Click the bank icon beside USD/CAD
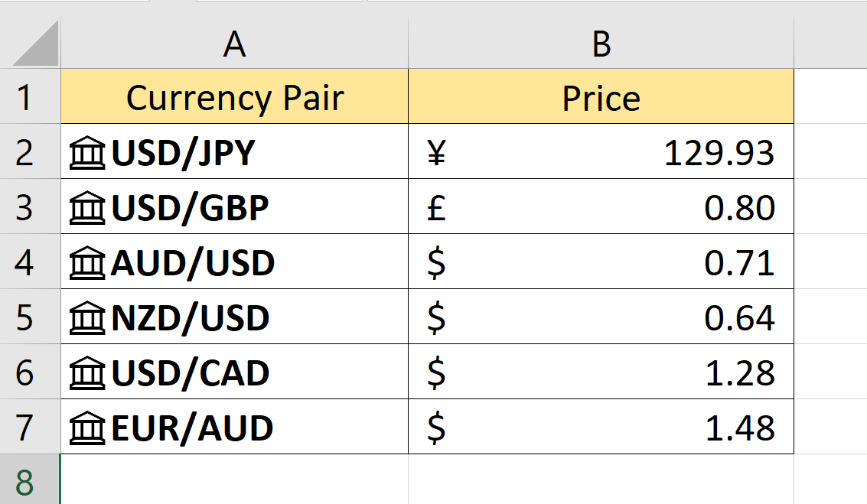The width and height of the screenshot is (867, 504). (x=88, y=372)
